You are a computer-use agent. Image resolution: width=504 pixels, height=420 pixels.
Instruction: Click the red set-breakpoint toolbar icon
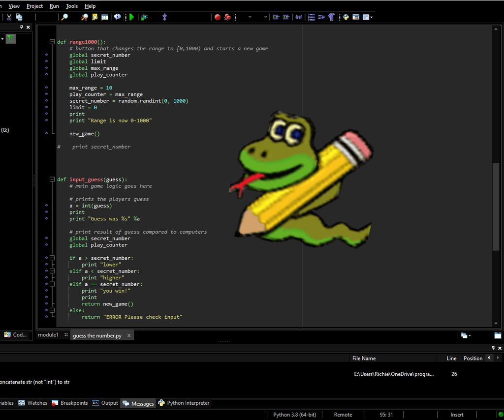click(x=217, y=17)
